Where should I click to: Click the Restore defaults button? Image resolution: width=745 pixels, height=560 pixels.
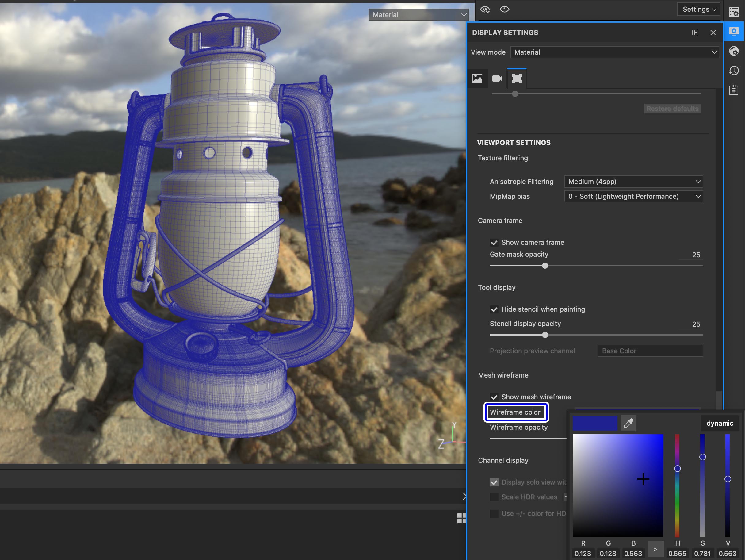pyautogui.click(x=672, y=109)
